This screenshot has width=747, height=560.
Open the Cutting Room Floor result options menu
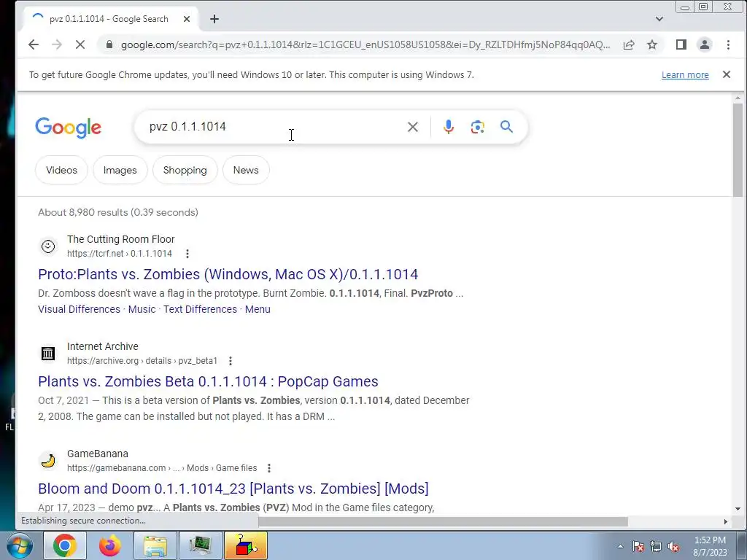187,254
